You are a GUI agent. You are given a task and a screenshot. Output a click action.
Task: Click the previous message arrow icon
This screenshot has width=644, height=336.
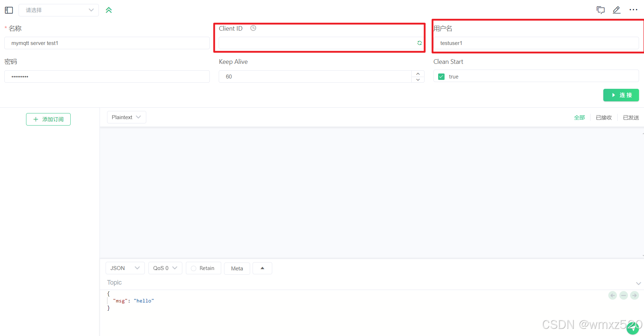613,295
